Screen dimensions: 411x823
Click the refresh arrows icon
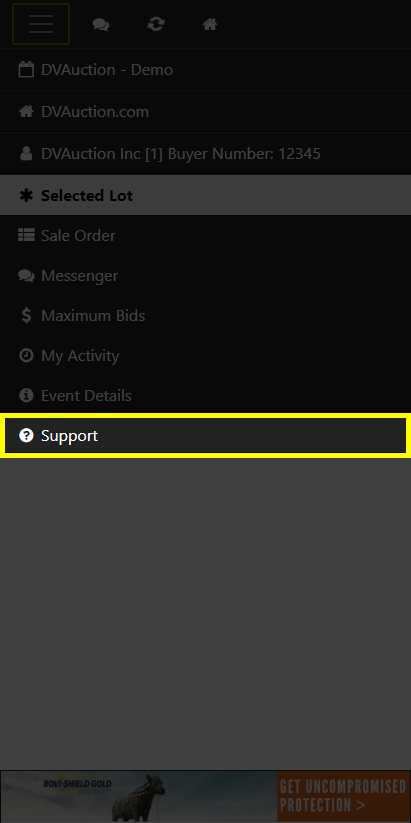(156, 24)
